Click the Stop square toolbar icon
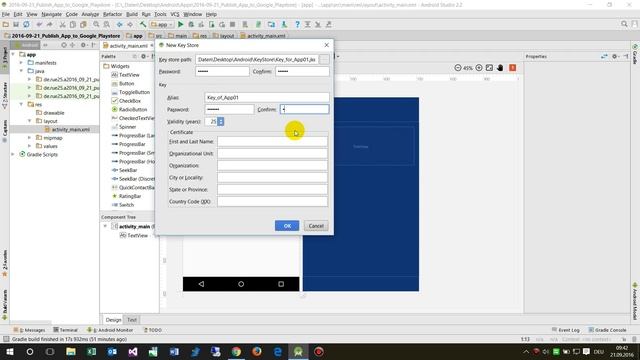 point(232,24)
